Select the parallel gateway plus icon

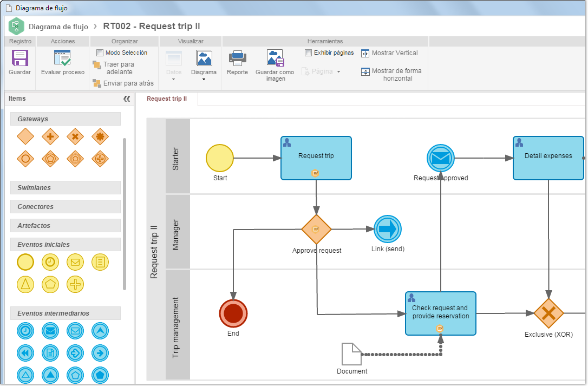pyautogui.click(x=50, y=136)
